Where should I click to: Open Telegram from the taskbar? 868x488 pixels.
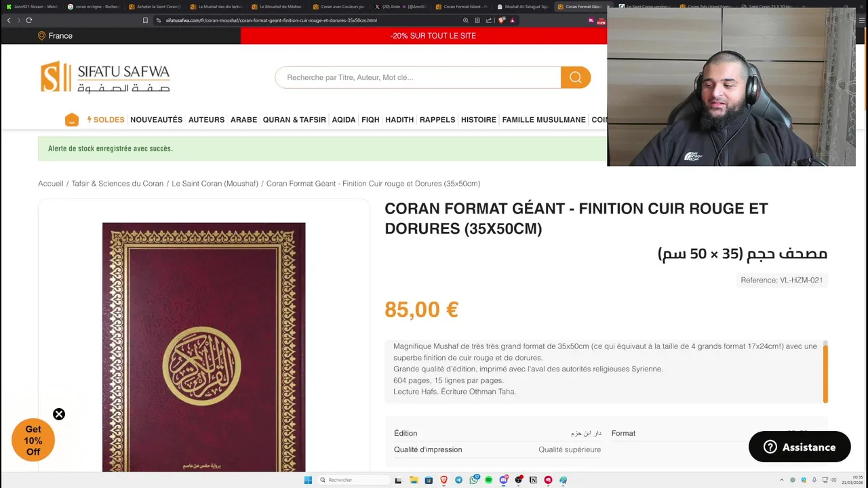point(458,480)
